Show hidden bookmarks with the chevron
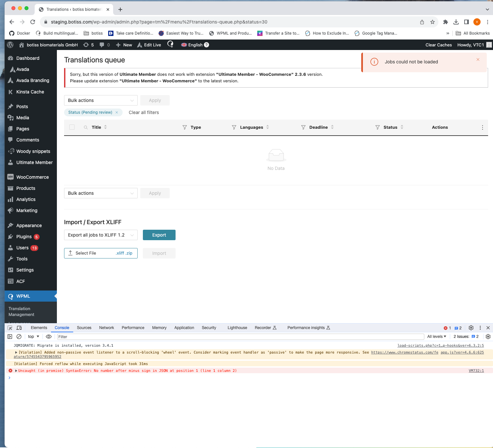 (448, 33)
